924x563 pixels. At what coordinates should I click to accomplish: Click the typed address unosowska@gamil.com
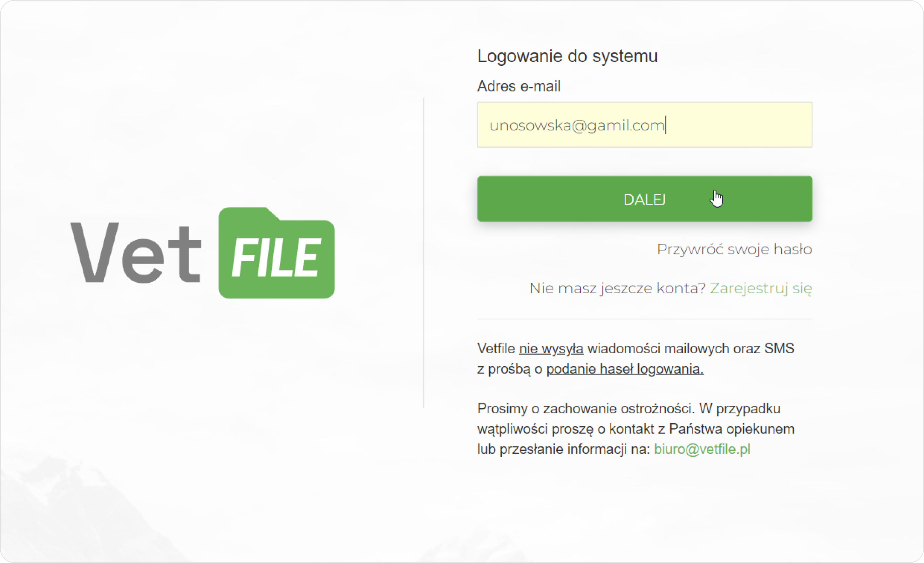tap(577, 125)
